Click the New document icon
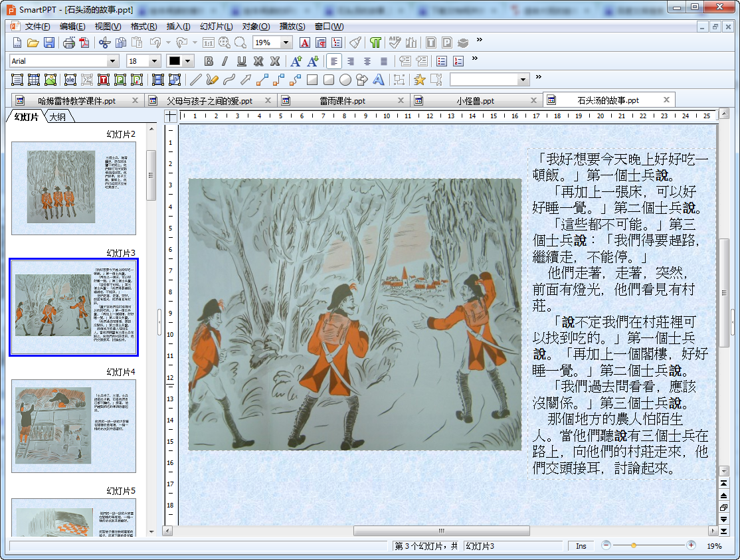Image resolution: width=740 pixels, height=560 pixels. click(17, 43)
